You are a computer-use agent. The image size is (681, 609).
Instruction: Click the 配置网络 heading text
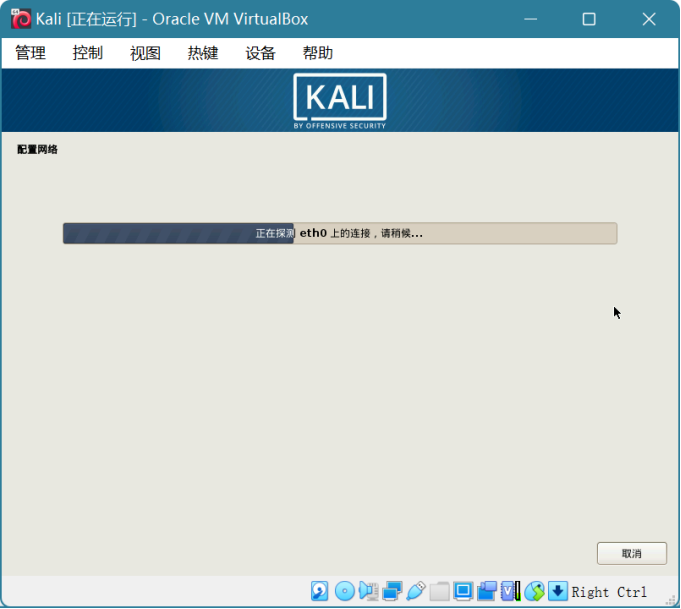click(37, 149)
